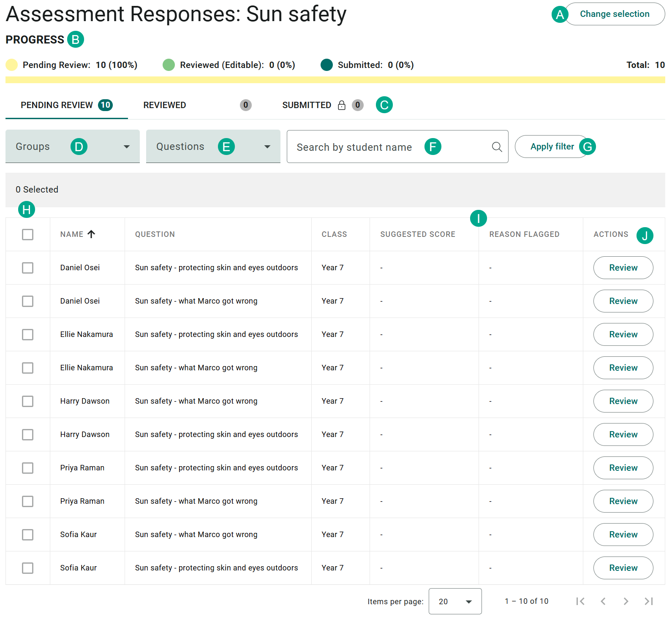Review Sofia Kaur's protecting skin response
Screen dimensions: 672x619
[x=623, y=568]
